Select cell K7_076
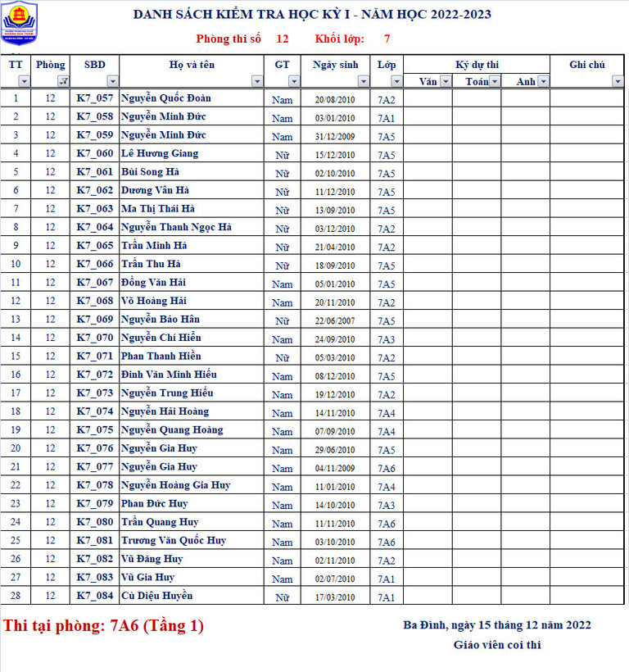 pyautogui.click(x=95, y=448)
